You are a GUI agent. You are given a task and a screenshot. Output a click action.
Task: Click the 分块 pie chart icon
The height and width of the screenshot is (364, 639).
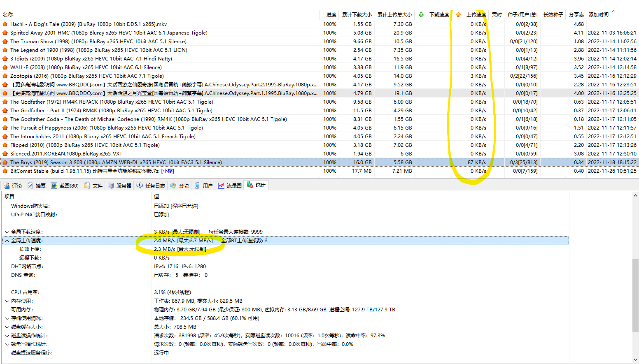coord(174,185)
